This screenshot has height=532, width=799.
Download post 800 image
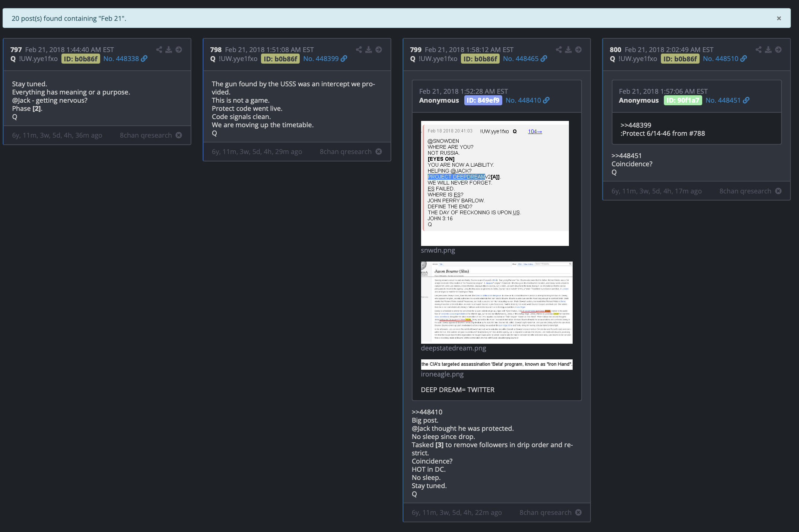[x=768, y=49]
